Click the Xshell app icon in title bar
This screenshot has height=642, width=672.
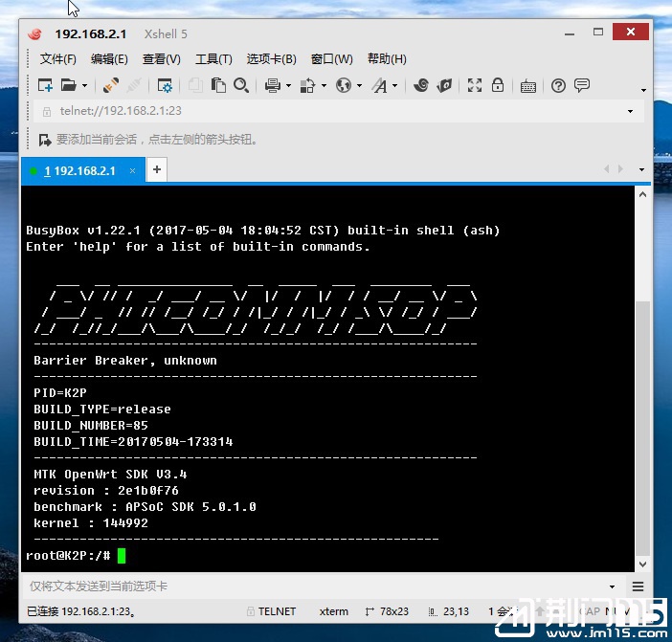35,33
